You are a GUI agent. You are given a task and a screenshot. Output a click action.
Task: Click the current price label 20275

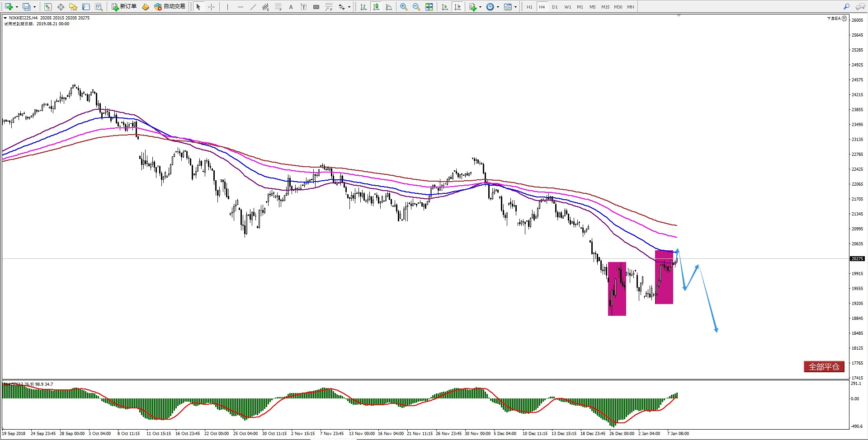click(x=858, y=259)
